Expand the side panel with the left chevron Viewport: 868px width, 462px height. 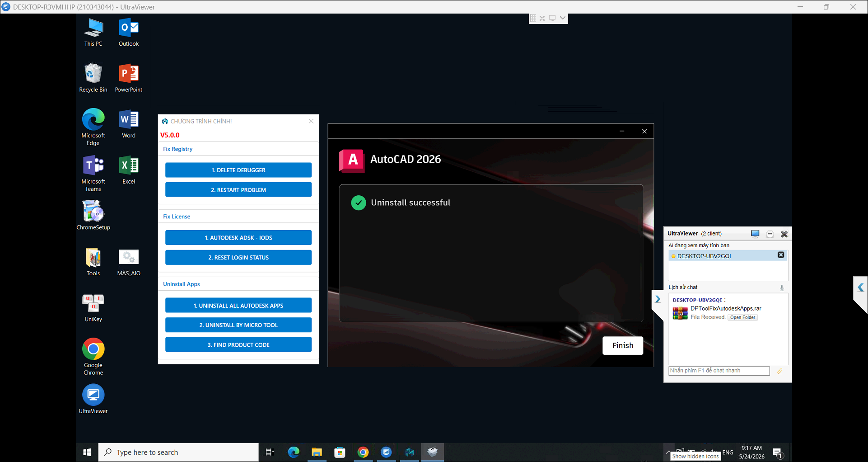pos(861,288)
